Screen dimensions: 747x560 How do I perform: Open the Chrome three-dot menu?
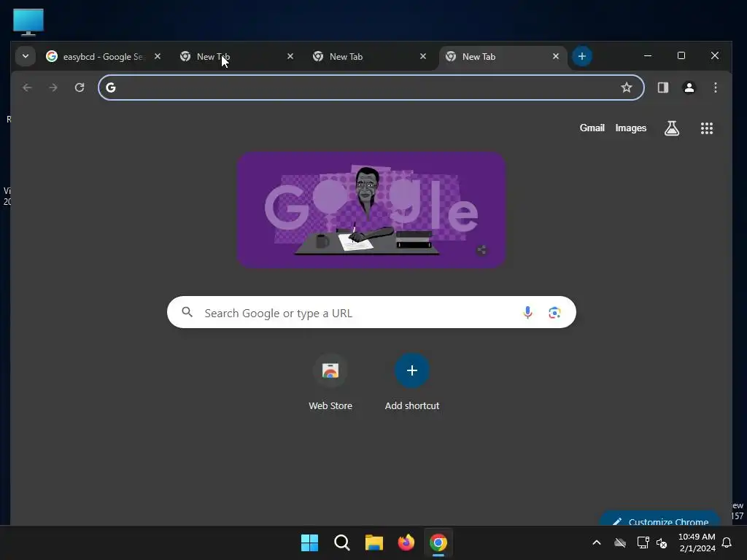coord(715,87)
